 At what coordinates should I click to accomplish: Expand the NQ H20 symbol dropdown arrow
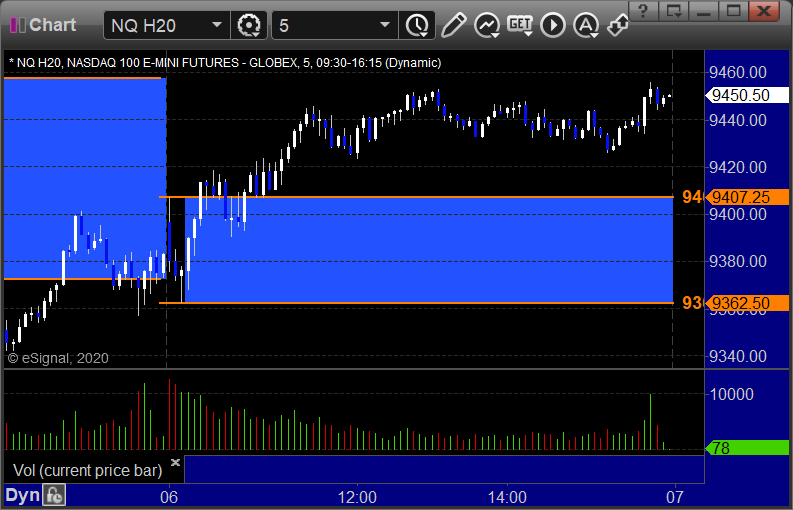[217, 25]
